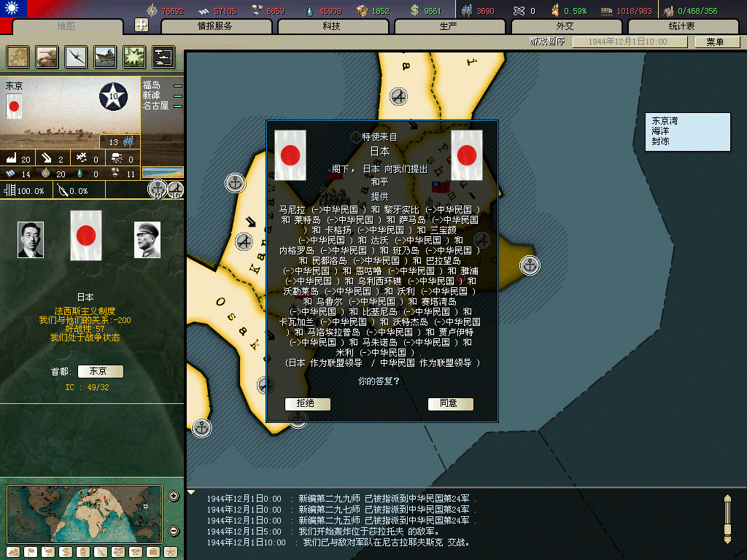This screenshot has height=560, width=747.
Task: Open the 地图 map tab
Action: click(x=66, y=26)
